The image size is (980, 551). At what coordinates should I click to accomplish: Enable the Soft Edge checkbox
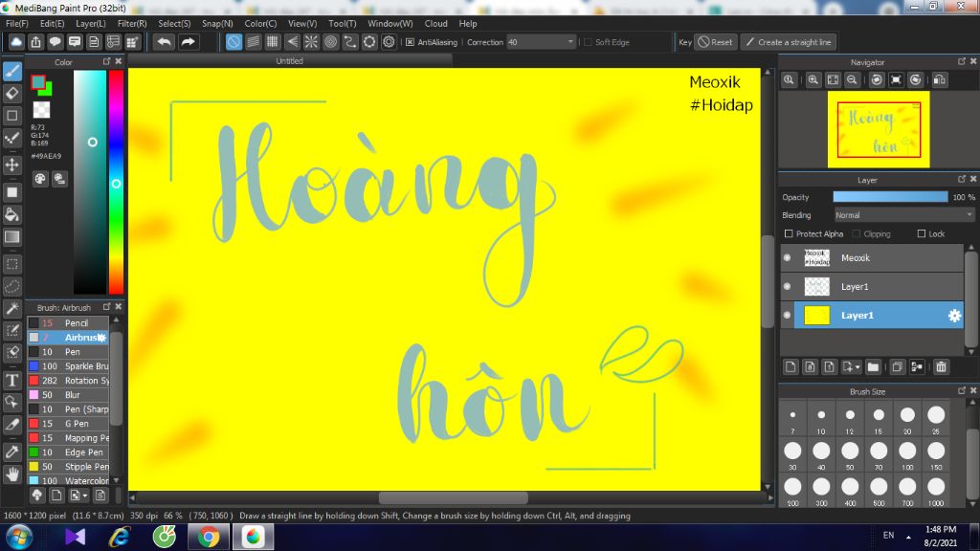coord(588,42)
